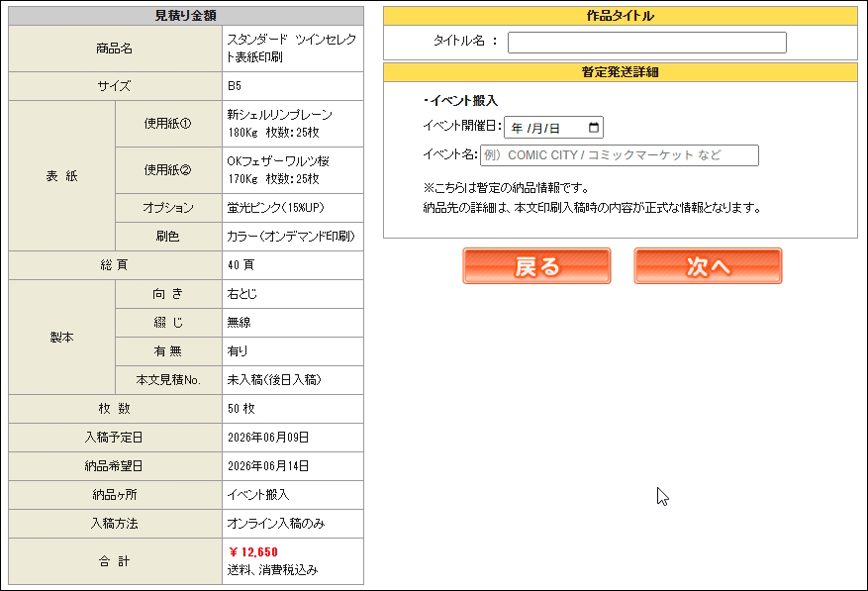Click the 表 紙 group label
Screen dimensions: 868x591
pos(62,175)
